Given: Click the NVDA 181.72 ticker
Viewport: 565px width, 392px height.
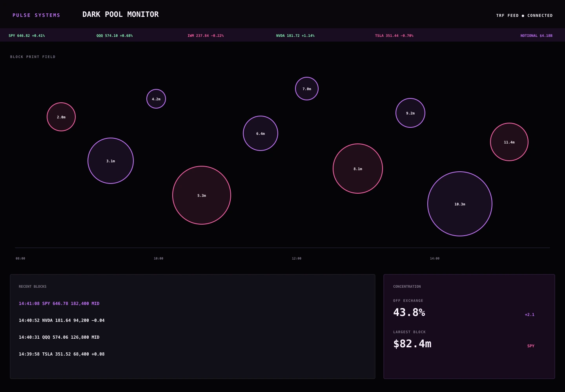Looking at the screenshot, I should tap(295, 36).
